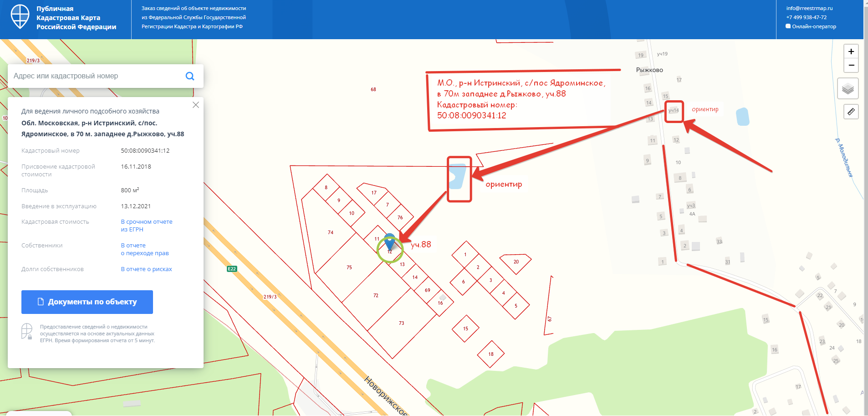Open the Онлайн-оператор chat link
The width and height of the screenshot is (868, 416).
click(x=814, y=26)
